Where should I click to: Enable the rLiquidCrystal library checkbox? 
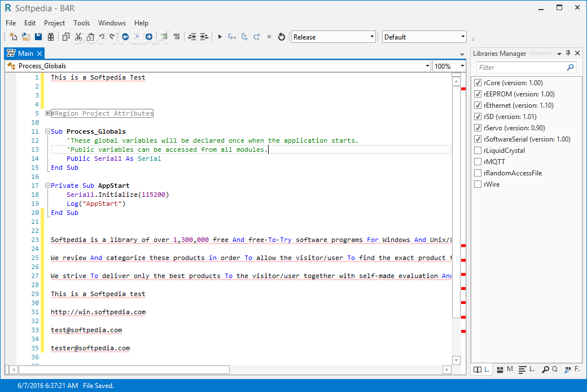[x=478, y=151]
